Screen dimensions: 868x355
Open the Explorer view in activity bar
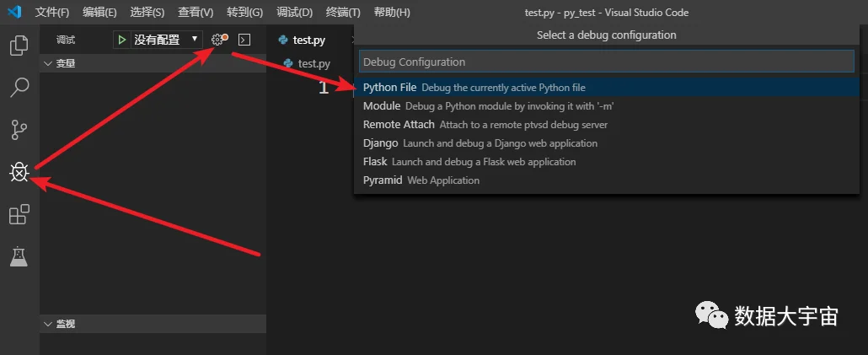point(19,46)
